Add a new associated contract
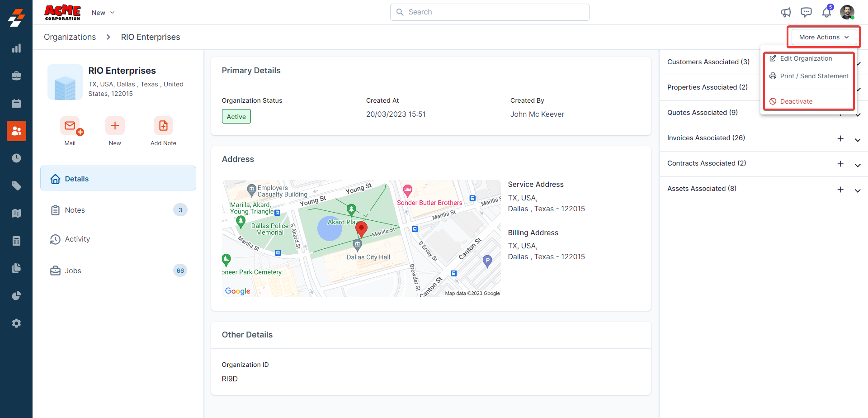This screenshot has width=868, height=418. [840, 164]
